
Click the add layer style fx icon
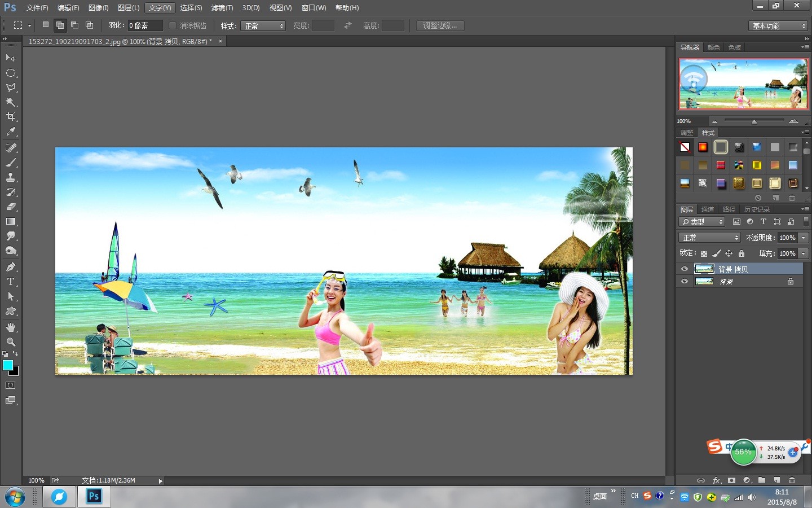click(717, 480)
